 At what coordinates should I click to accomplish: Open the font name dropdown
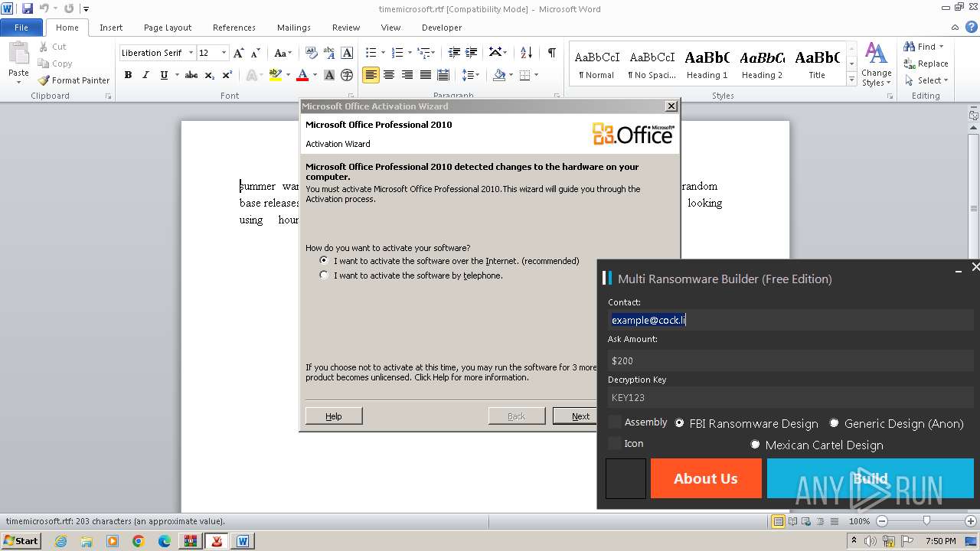(191, 53)
